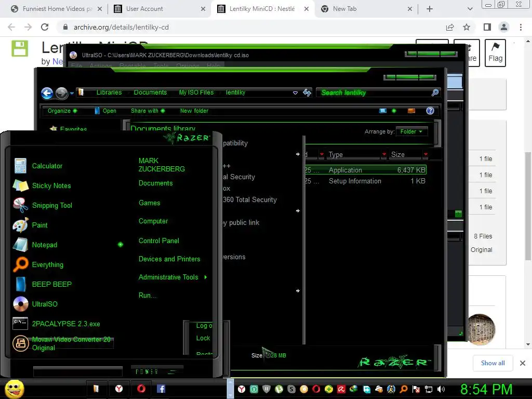Select the 6,437 KB Application file row
The height and width of the screenshot is (399, 532).
[365, 170]
